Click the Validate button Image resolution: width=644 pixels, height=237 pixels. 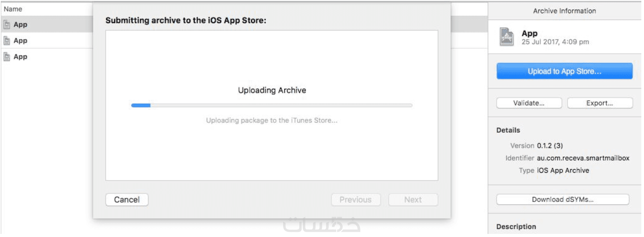point(529,103)
